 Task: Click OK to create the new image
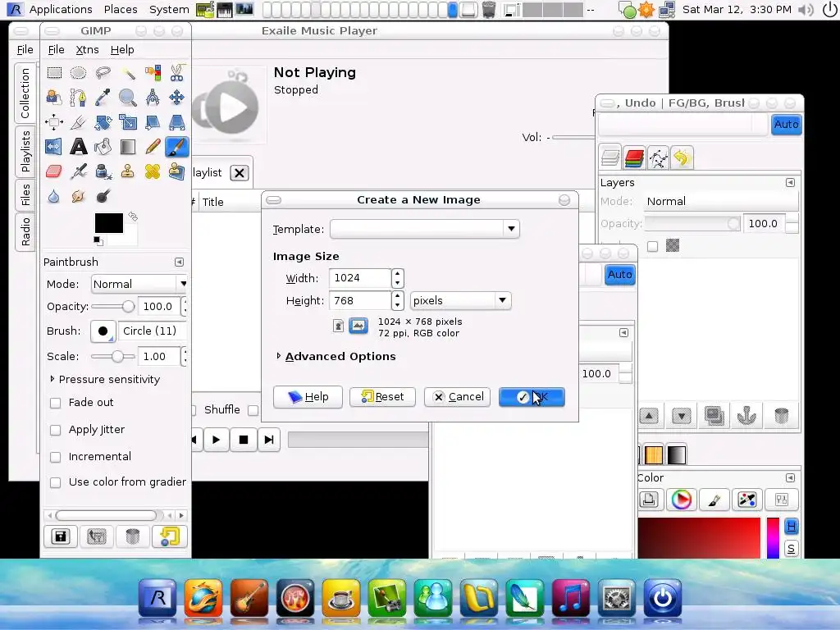[532, 397]
